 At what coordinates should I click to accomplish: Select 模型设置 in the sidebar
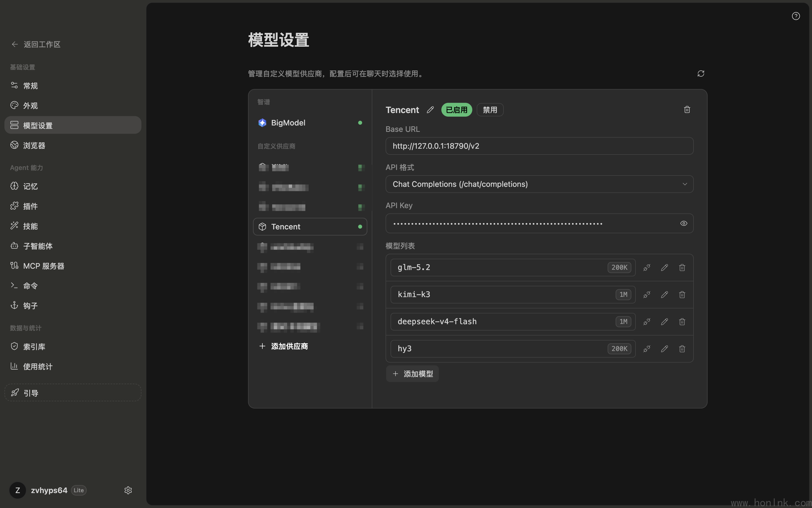click(x=73, y=125)
